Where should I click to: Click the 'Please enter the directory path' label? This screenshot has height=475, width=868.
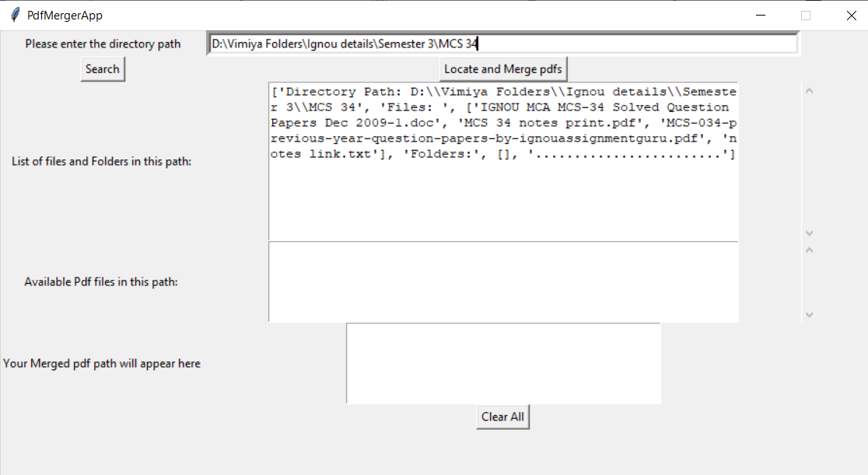(102, 44)
